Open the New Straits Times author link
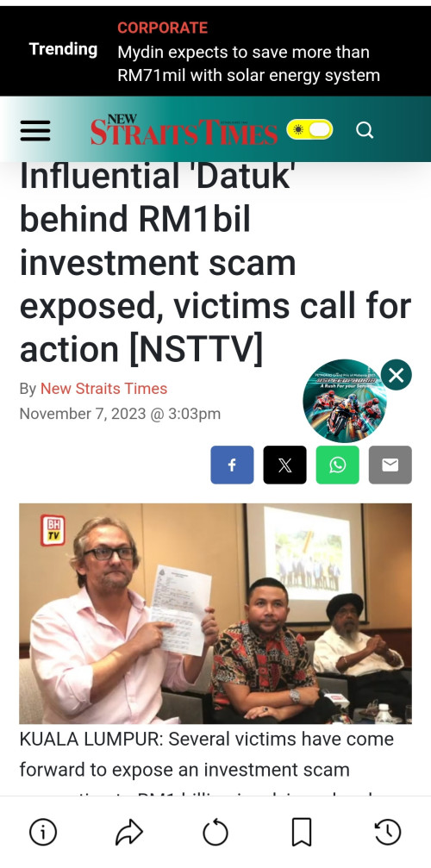The width and height of the screenshot is (431, 868). pyautogui.click(x=103, y=389)
